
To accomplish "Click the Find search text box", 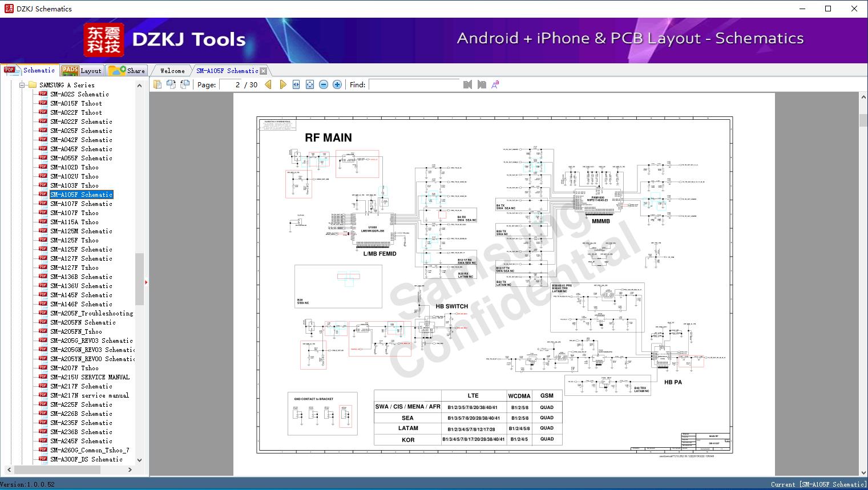I will 414,84.
